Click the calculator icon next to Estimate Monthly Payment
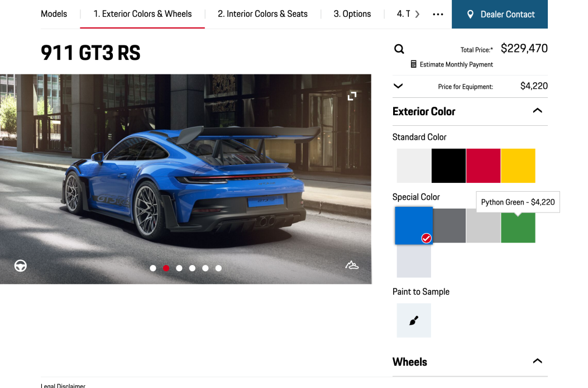 click(413, 64)
